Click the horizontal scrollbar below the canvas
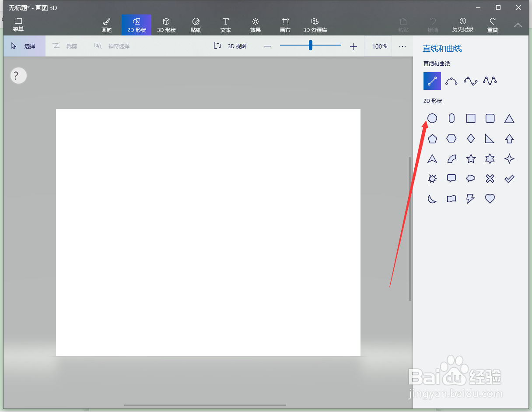 (205, 405)
